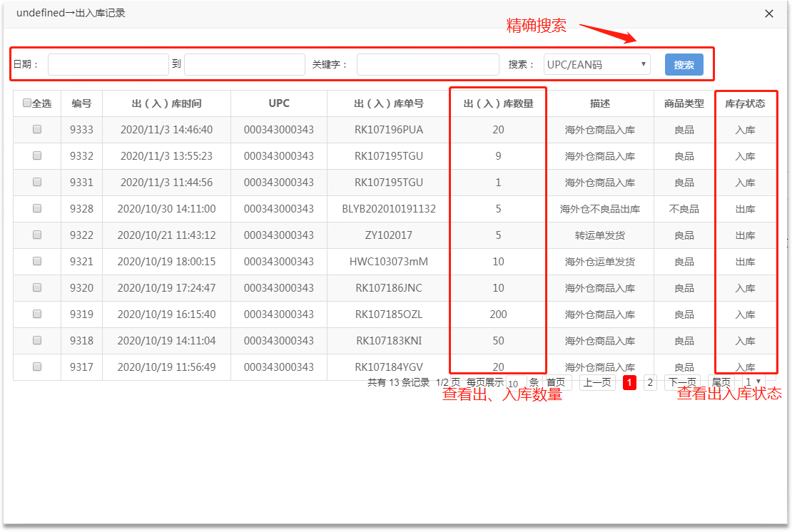Click the 上一页 previous page button
The width and height of the screenshot is (792, 532).
(x=596, y=383)
